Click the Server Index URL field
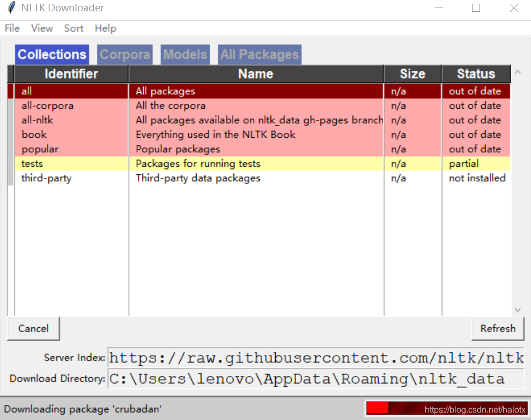Screen dimensions: 531x420 pos(315,358)
